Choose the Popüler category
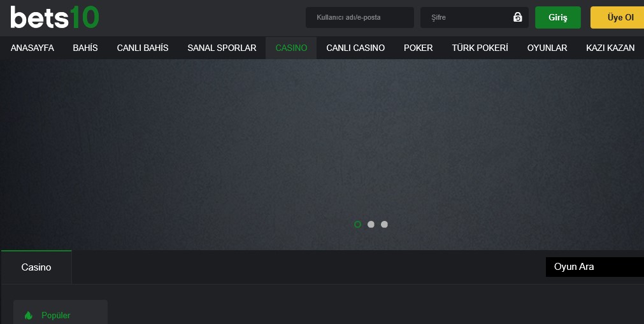Viewport: 644px width, 324px height. click(x=61, y=312)
